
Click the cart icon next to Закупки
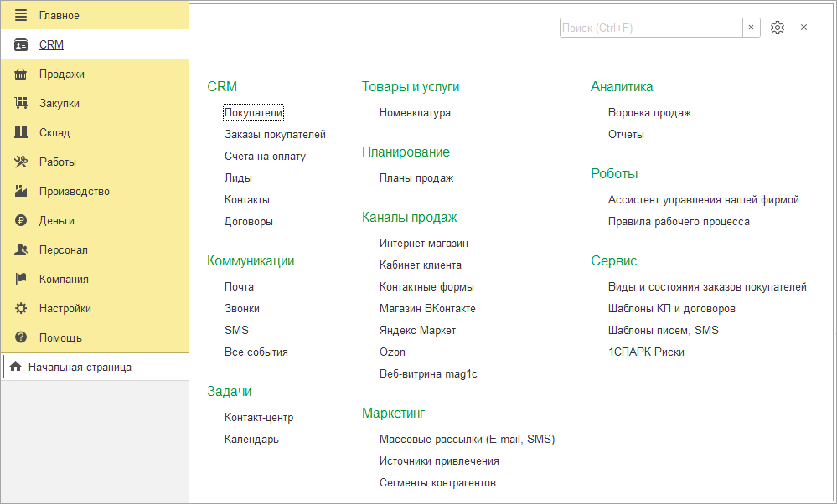click(21, 104)
